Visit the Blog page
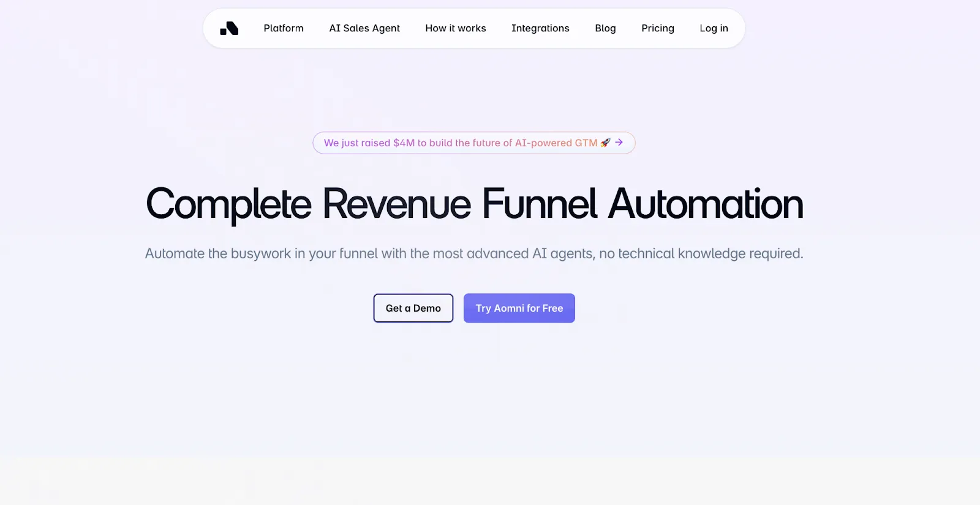Screen dimensions: 980x505 click(x=605, y=28)
